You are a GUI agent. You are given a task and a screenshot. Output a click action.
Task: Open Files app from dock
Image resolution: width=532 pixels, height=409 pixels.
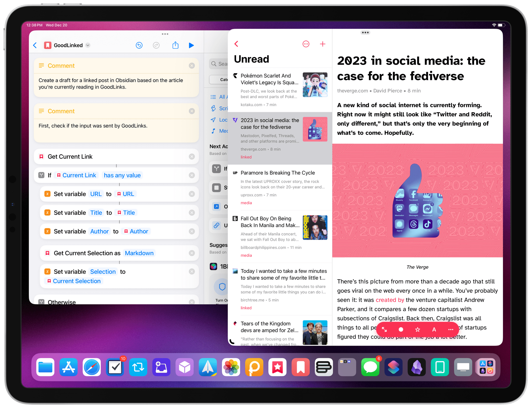click(x=45, y=367)
